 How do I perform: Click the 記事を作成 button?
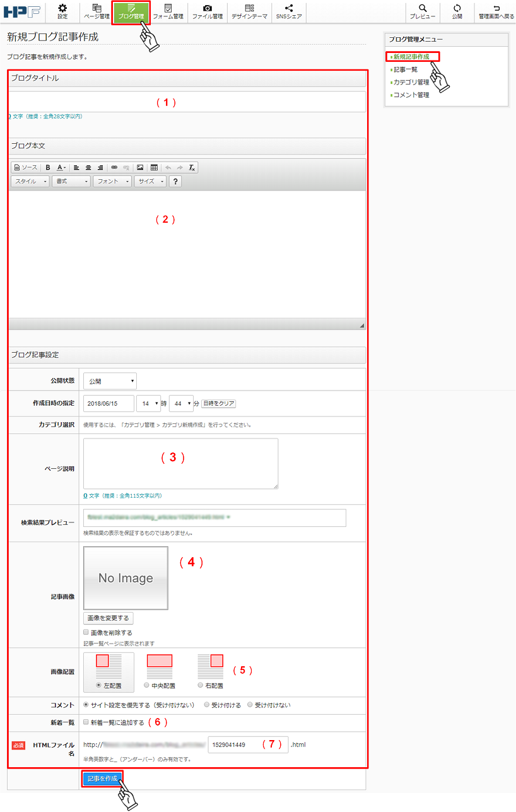pyautogui.click(x=103, y=779)
